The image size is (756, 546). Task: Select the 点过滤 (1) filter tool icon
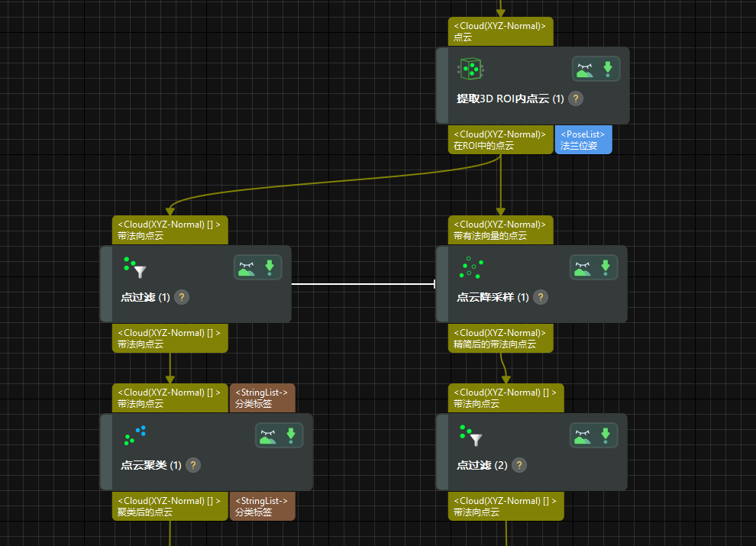tap(136, 269)
